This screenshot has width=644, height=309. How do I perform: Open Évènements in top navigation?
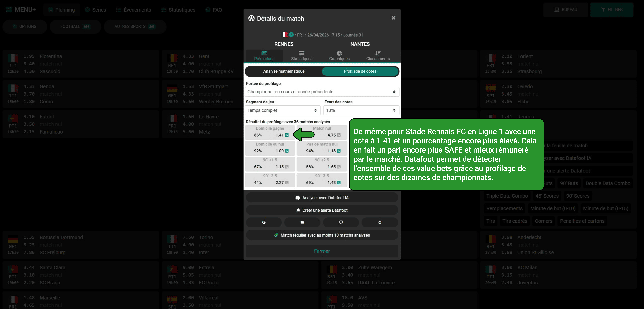click(134, 10)
